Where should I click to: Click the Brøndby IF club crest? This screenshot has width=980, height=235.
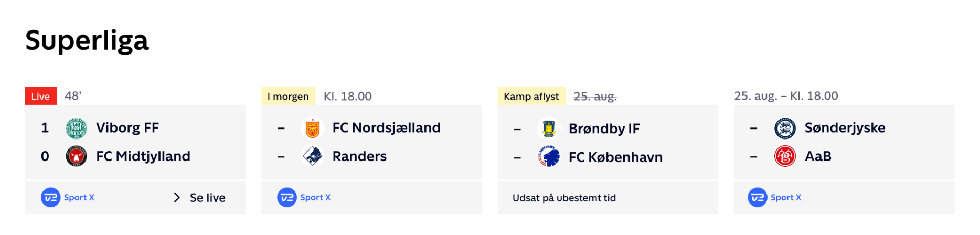point(549,128)
